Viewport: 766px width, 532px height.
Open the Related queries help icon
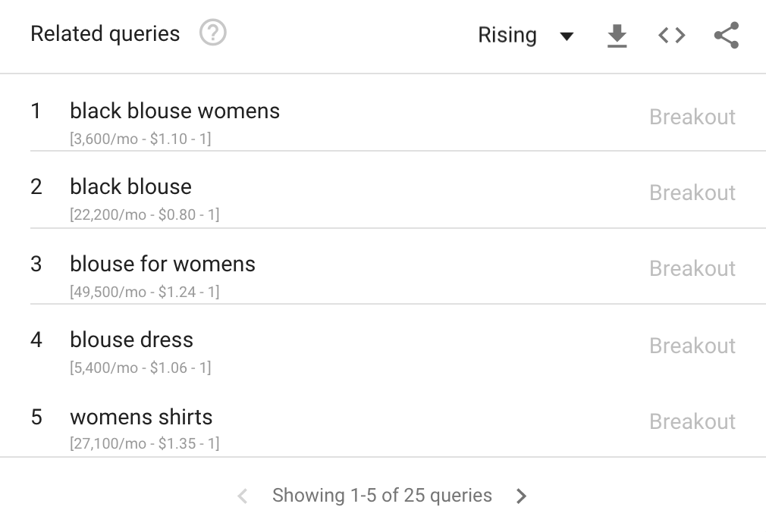213,33
